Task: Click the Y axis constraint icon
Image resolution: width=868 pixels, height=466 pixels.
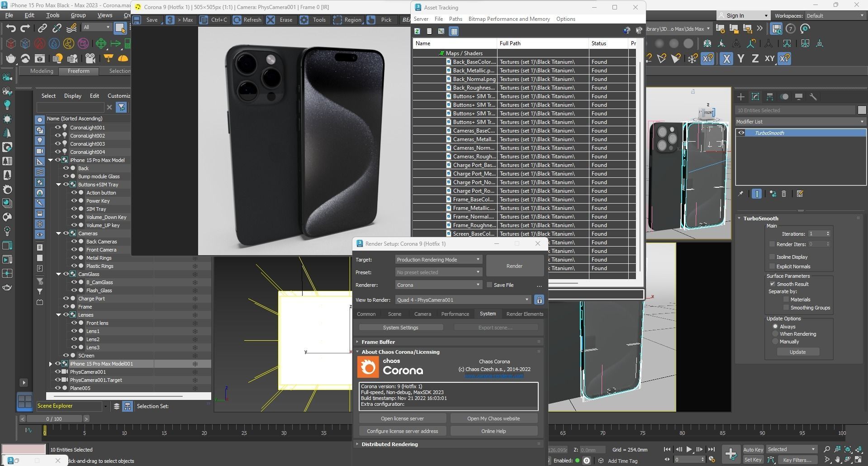Action: coord(740,59)
